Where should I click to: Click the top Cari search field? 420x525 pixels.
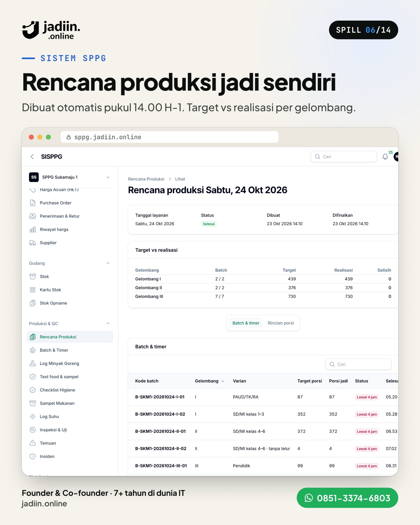click(x=344, y=156)
